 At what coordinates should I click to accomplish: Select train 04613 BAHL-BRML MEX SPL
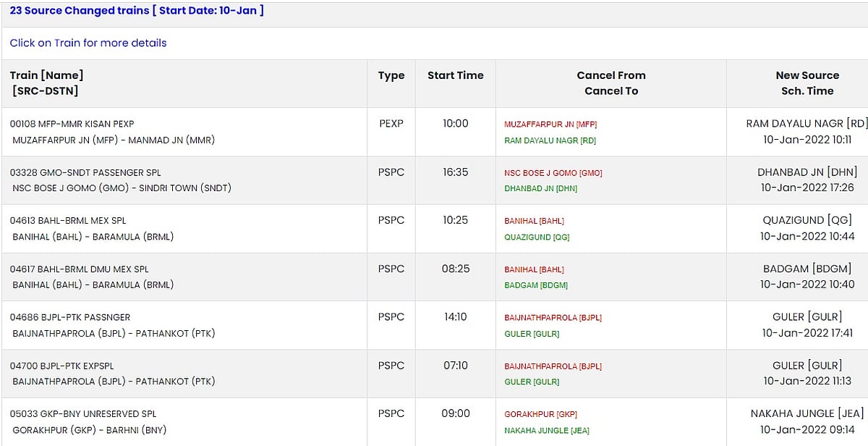click(68, 220)
